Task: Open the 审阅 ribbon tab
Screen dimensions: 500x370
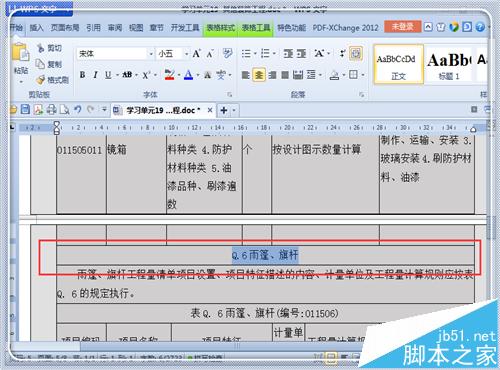Action: [115, 28]
